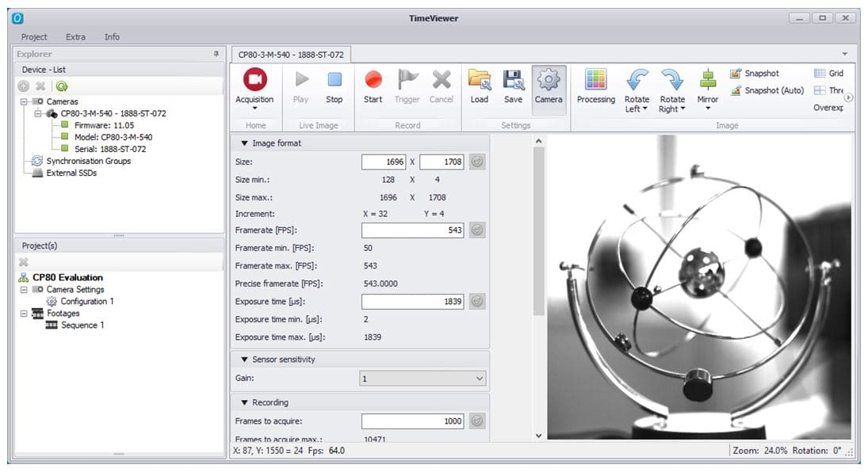This screenshot has width=868, height=472.
Task: Stop the live image
Action: click(334, 86)
